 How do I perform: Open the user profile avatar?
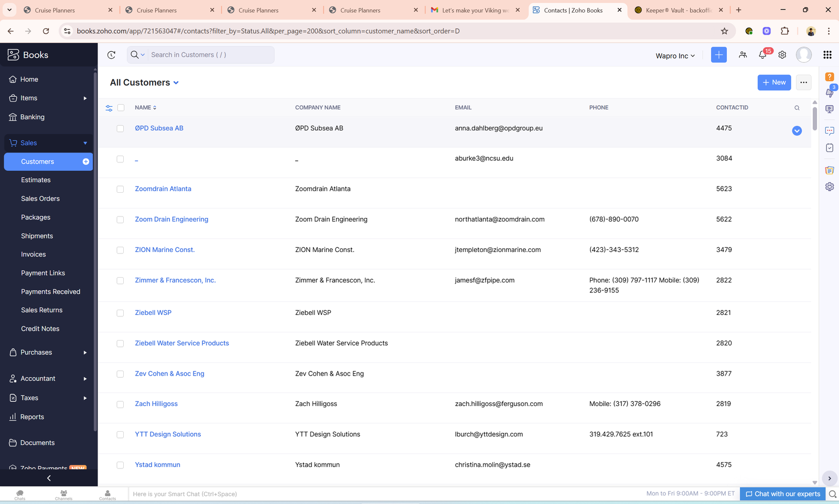(804, 55)
